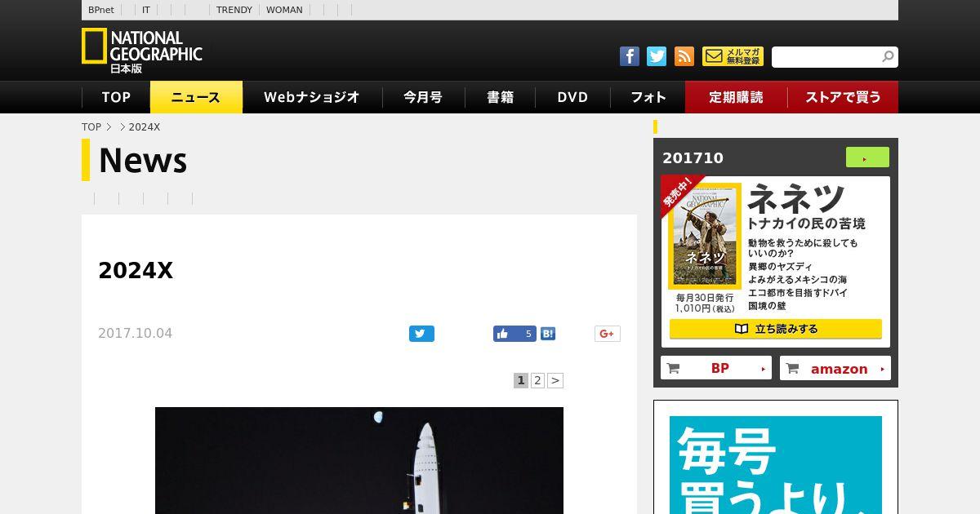The width and height of the screenshot is (980, 514).
Task: Open the Twitter icon in header
Action: pyautogui.click(x=657, y=56)
